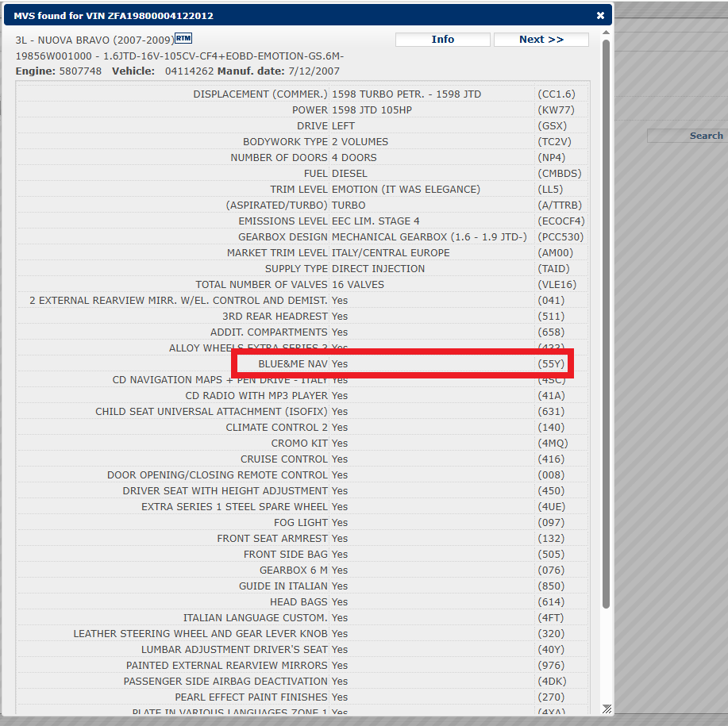Close the MVS found dialog

[600, 15]
